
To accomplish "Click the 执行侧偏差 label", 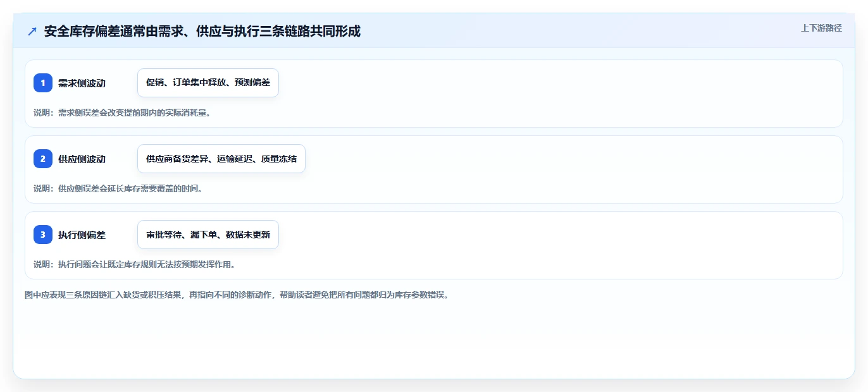I will (82, 235).
